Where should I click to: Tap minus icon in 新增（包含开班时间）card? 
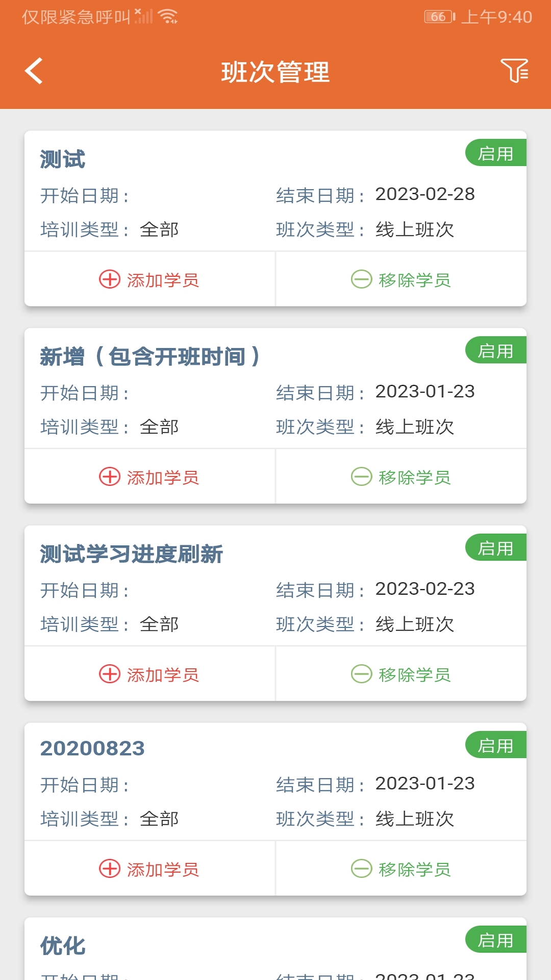point(361,477)
